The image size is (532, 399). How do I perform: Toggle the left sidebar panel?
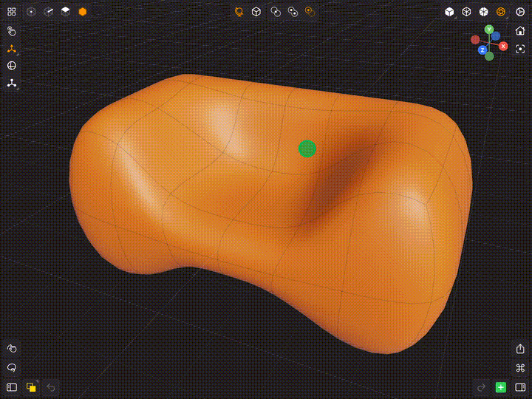coord(12,387)
